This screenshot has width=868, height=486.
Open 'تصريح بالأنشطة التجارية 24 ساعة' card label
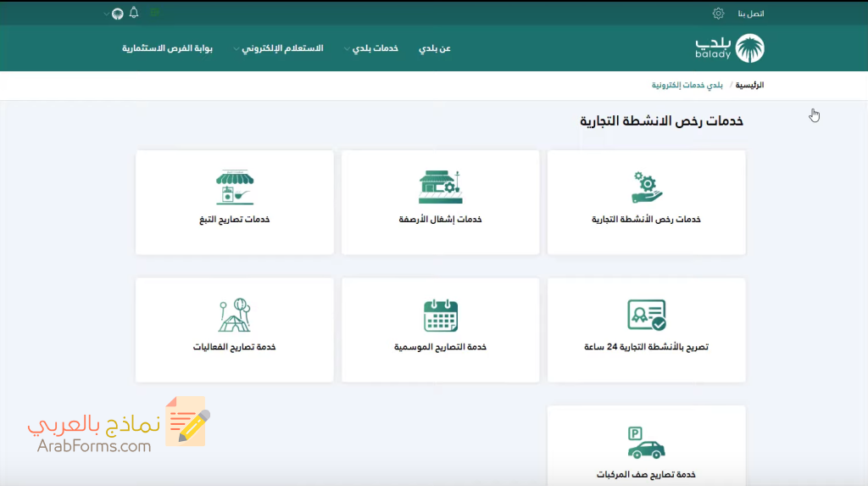pos(646,347)
